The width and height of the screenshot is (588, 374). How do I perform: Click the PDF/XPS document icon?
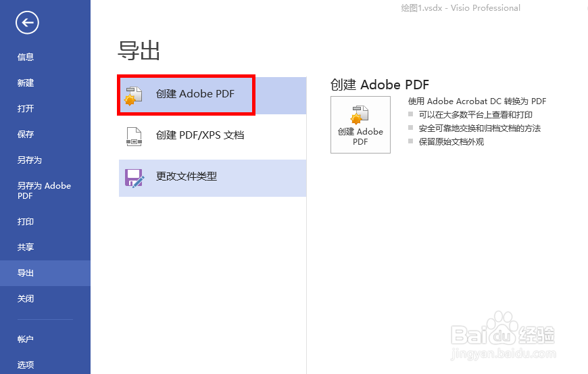(x=134, y=137)
